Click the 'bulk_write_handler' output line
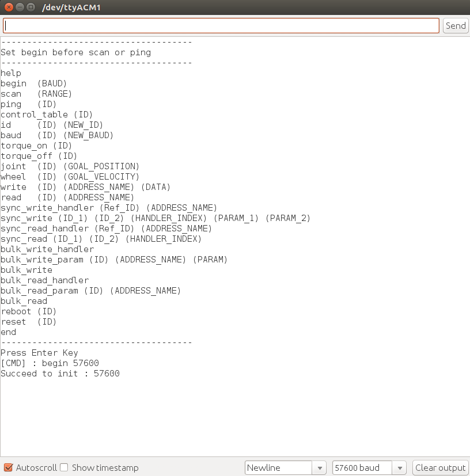Image resolution: width=470 pixels, height=476 pixels. click(x=47, y=249)
